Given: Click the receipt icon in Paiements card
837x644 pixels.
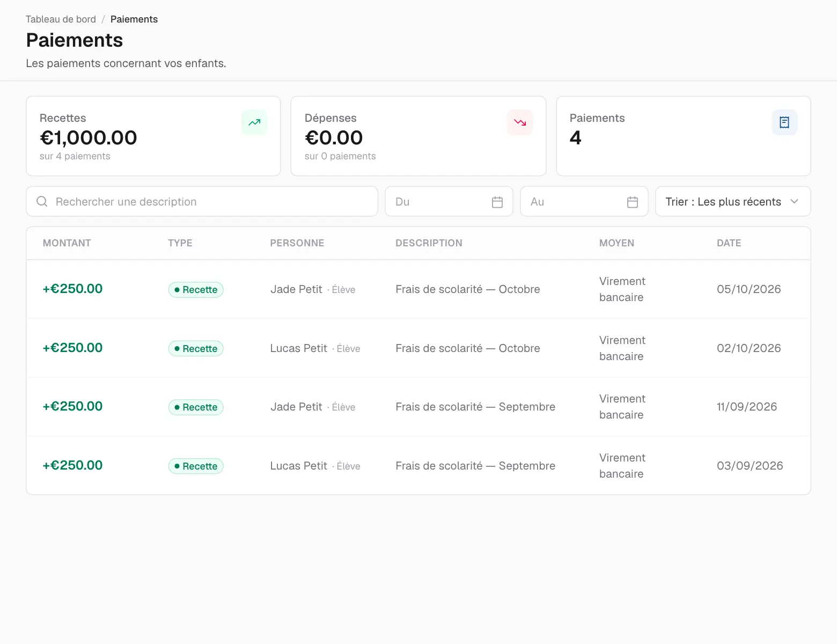Looking at the screenshot, I should (x=784, y=122).
